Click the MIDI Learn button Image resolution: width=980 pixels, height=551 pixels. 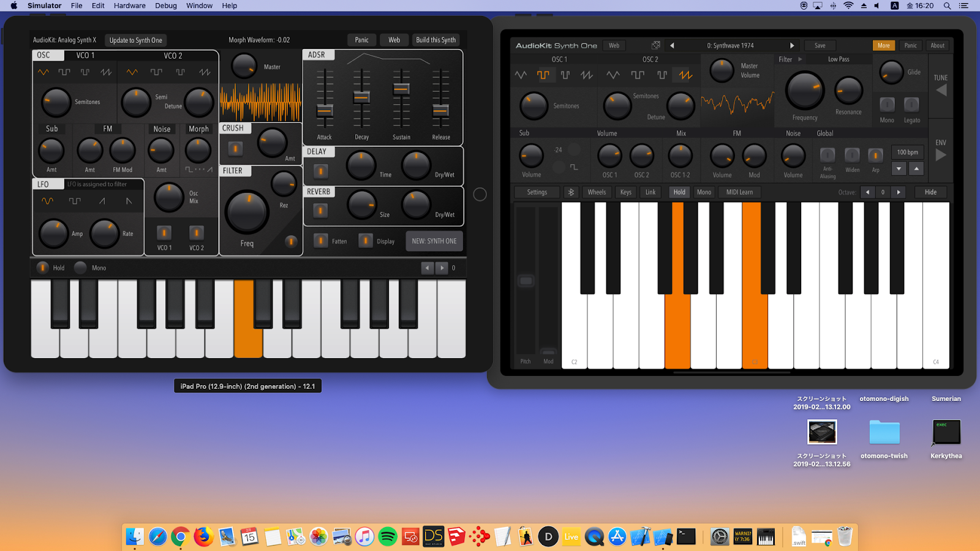point(739,192)
